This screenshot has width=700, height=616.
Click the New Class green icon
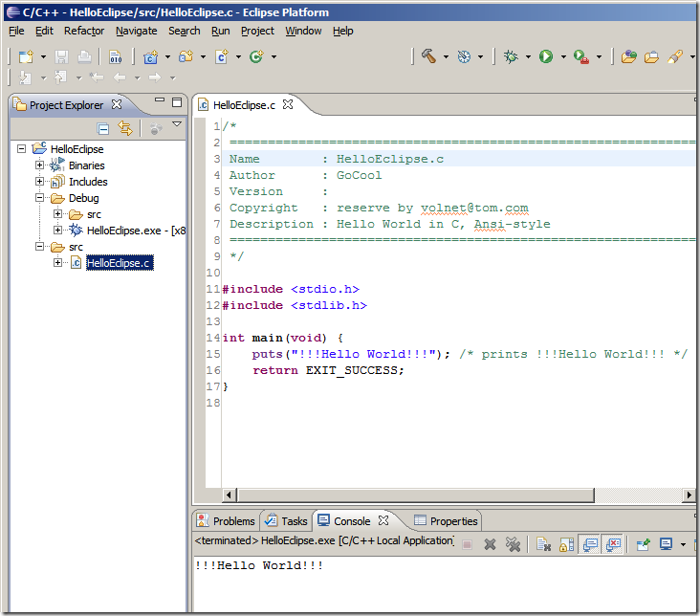(256, 56)
